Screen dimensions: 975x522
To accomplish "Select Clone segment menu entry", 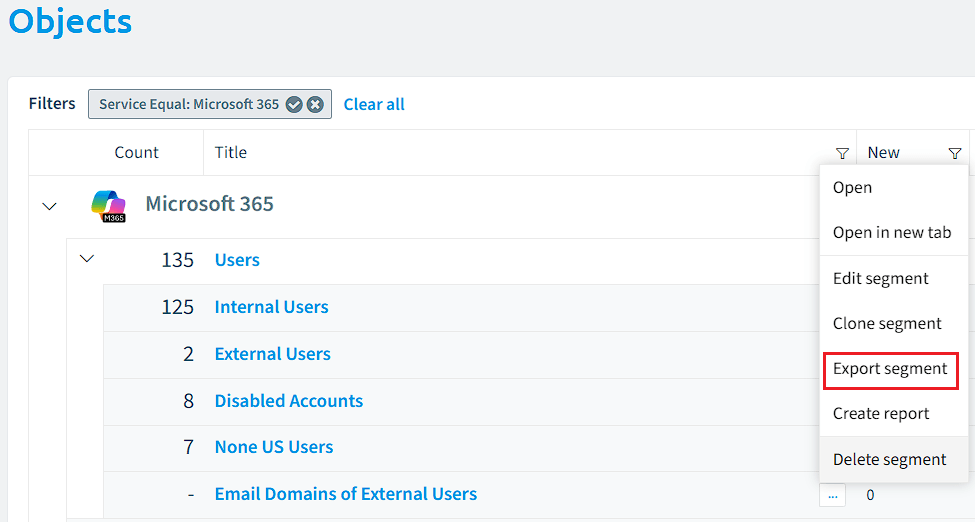I will (894, 324).
